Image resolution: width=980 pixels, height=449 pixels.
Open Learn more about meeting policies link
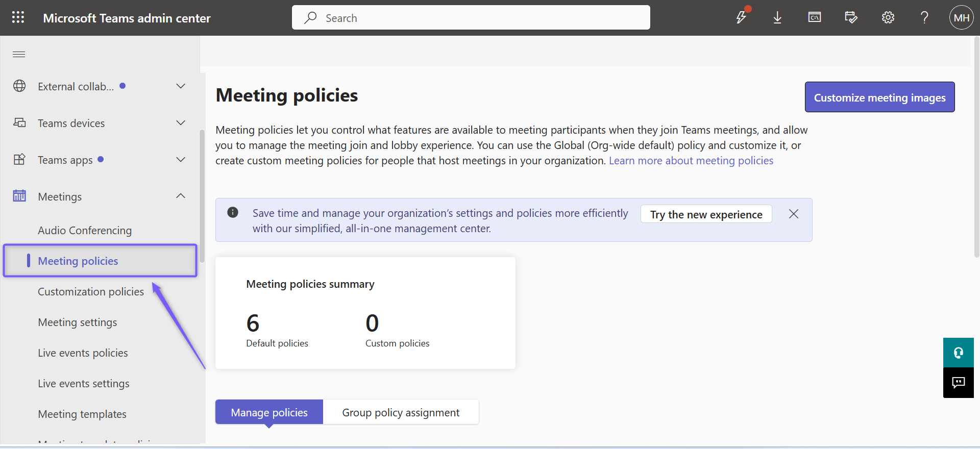point(691,161)
